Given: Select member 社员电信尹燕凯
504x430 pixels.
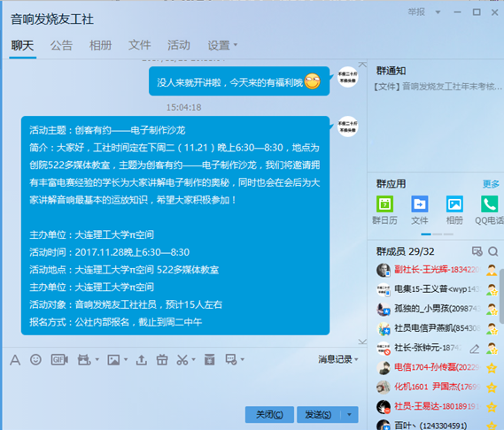Looking at the screenshot, I should click(x=438, y=329).
